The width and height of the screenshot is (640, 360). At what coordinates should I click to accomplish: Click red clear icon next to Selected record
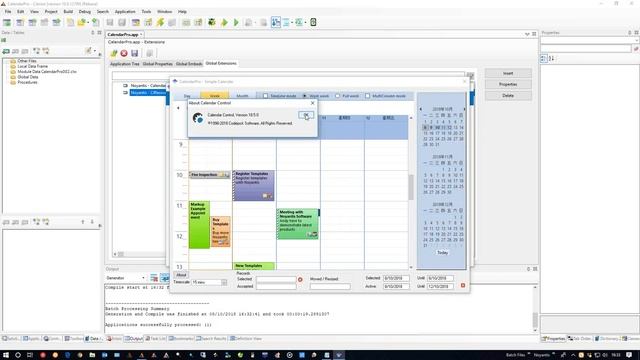point(300,280)
